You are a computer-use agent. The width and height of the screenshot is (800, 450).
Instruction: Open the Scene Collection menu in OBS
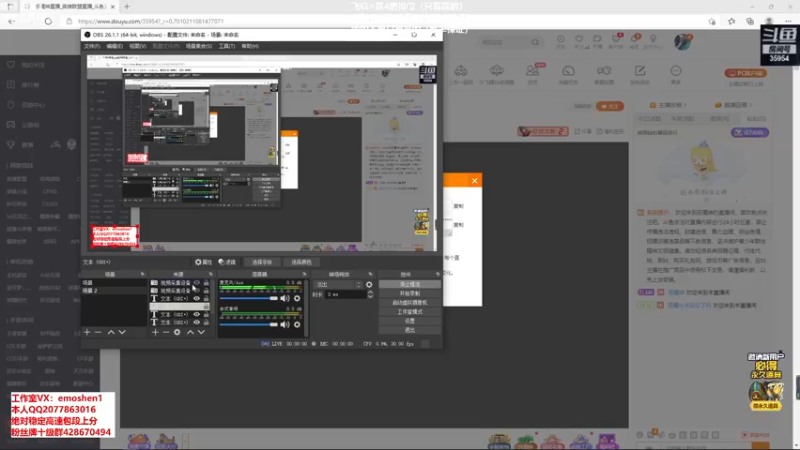click(198, 46)
